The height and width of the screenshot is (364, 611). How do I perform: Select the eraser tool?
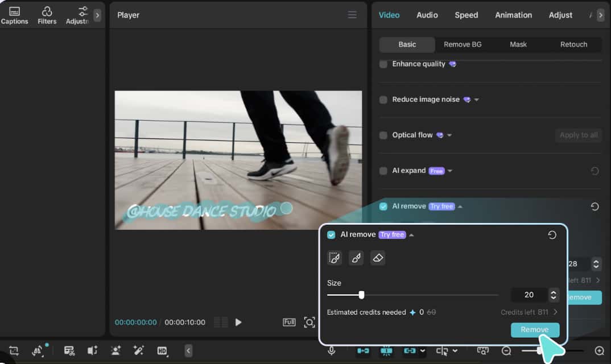tap(378, 258)
